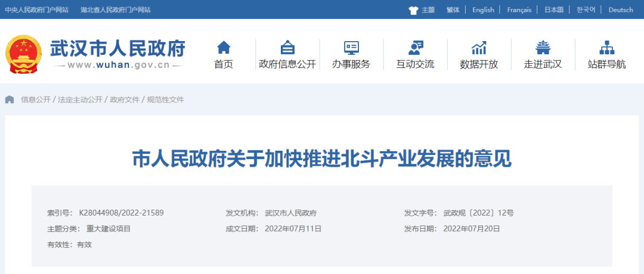Select Deutsch language option
The width and height of the screenshot is (644, 274).
point(621,10)
